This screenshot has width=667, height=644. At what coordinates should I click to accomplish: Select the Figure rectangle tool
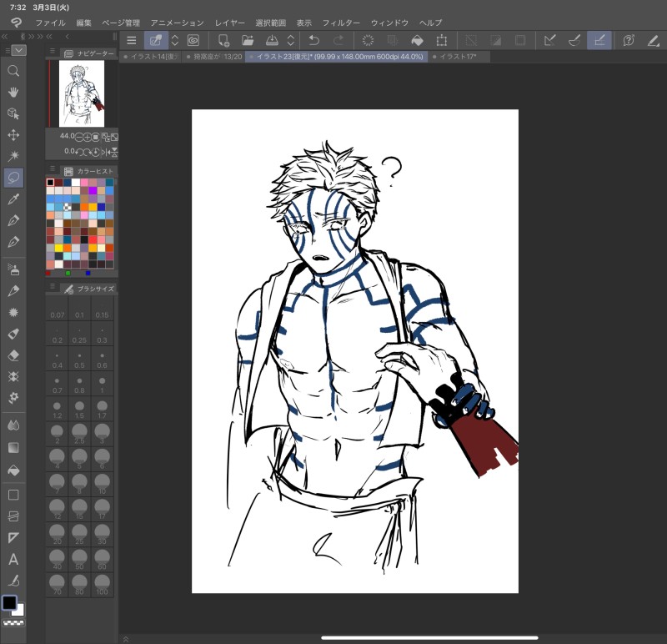click(13, 495)
